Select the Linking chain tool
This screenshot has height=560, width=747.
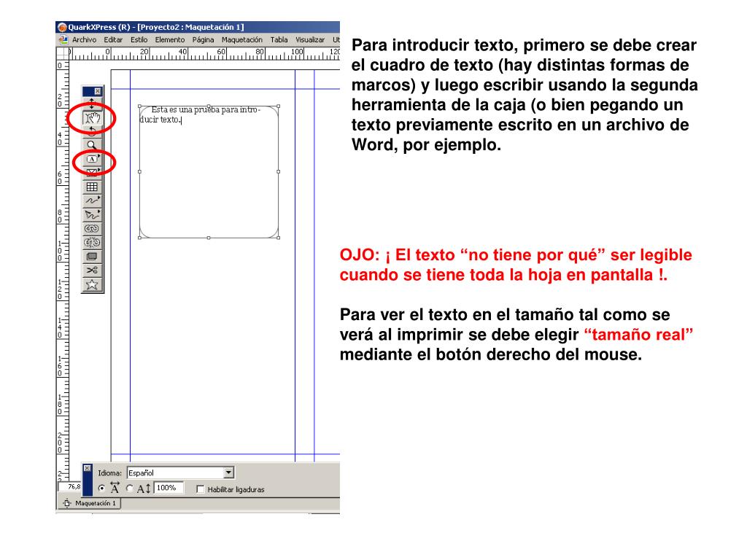(92, 228)
